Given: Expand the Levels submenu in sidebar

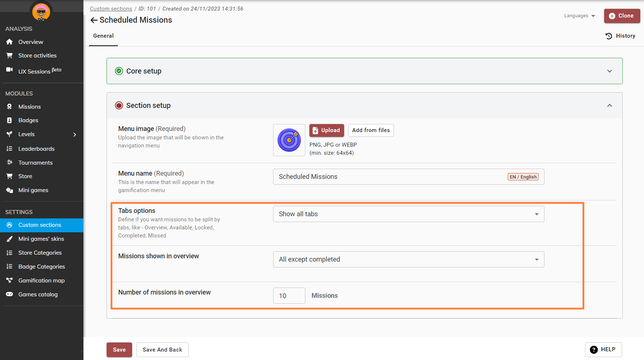Looking at the screenshot, I should (75, 135).
